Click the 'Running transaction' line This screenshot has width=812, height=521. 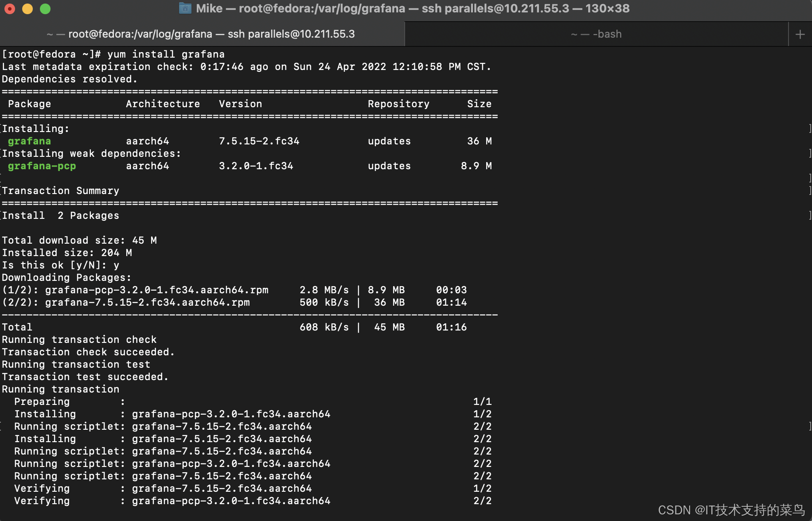(x=60, y=389)
